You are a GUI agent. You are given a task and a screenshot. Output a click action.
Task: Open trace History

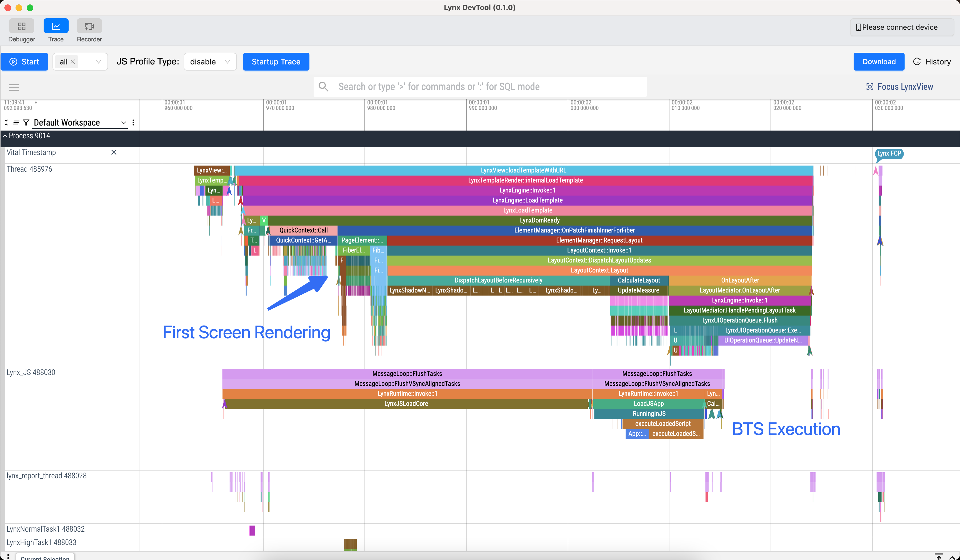point(932,62)
